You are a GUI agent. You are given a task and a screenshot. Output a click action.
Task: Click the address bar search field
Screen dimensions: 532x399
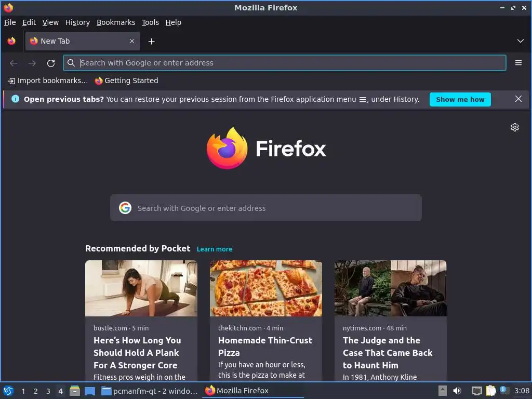pos(284,63)
